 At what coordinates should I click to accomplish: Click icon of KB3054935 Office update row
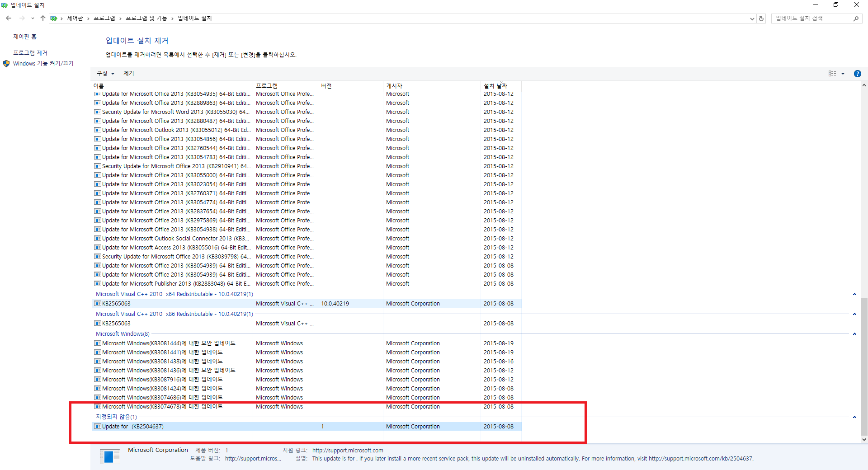click(x=97, y=94)
